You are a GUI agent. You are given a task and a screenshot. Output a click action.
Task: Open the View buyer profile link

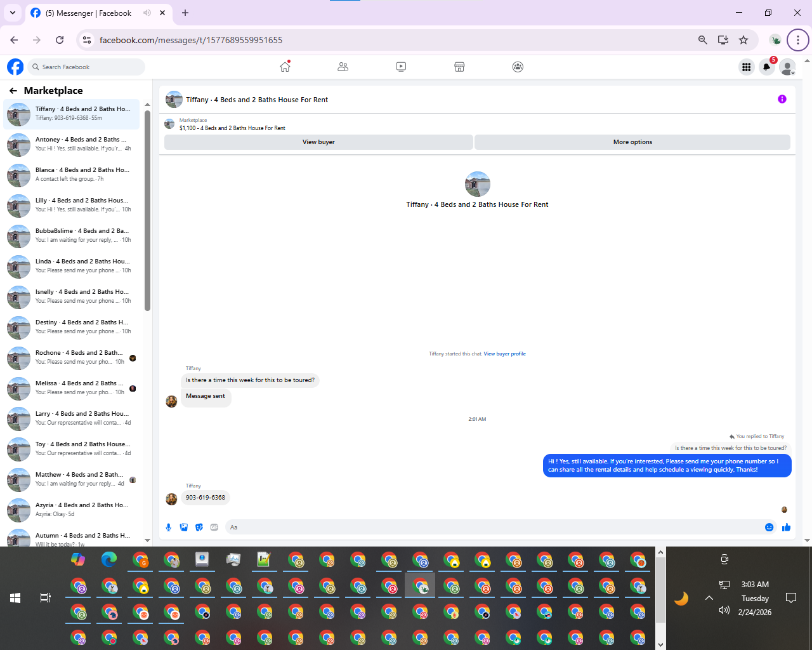[505, 354]
